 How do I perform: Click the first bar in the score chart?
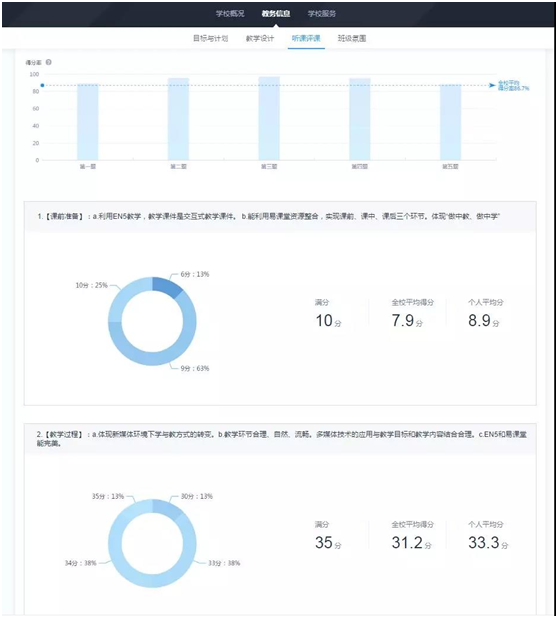(x=88, y=122)
